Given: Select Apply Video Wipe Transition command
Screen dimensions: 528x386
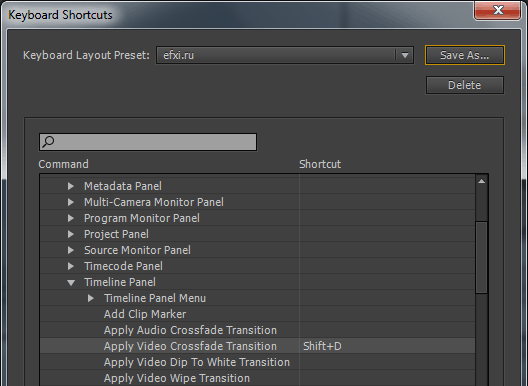Looking at the screenshot, I should [x=177, y=378].
